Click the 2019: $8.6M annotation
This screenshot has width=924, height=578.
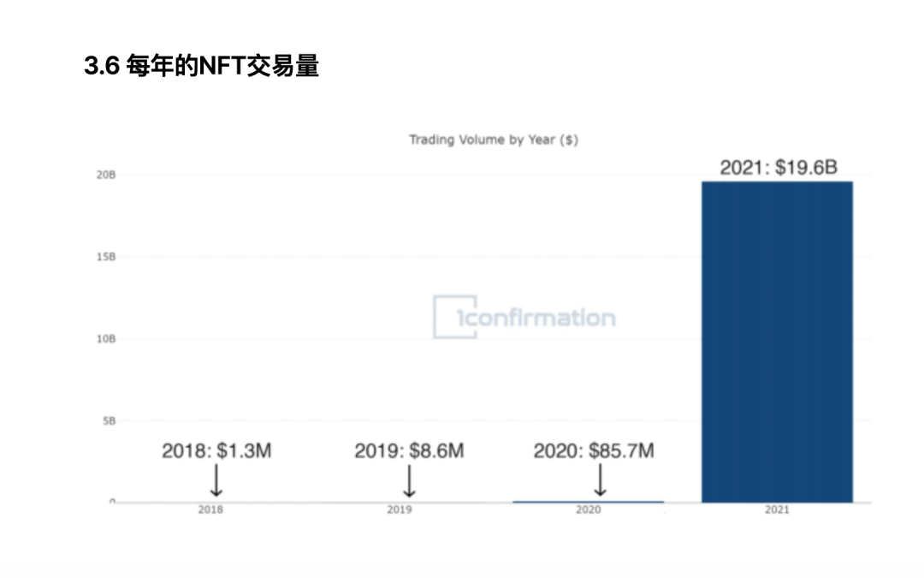(x=409, y=451)
